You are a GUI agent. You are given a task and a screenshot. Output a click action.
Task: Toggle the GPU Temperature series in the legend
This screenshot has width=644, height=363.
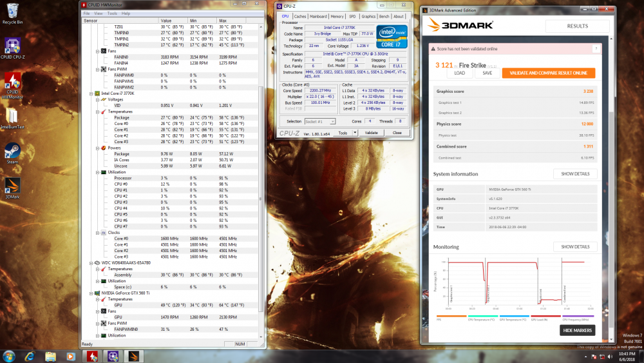point(514,317)
